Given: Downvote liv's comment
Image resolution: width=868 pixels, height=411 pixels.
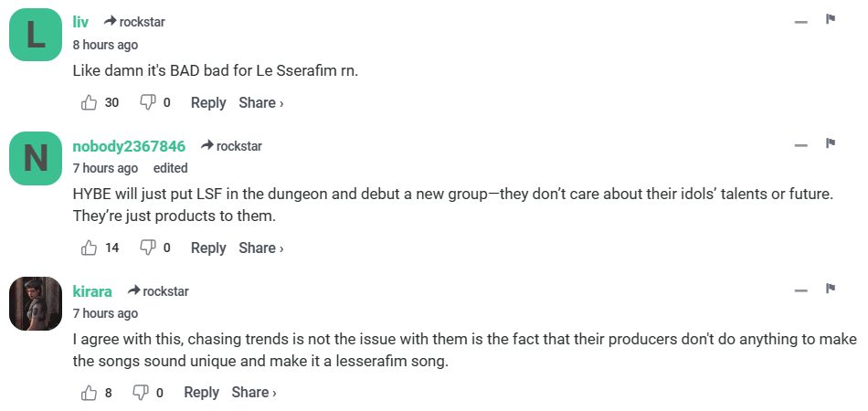Looking at the screenshot, I should [x=147, y=103].
